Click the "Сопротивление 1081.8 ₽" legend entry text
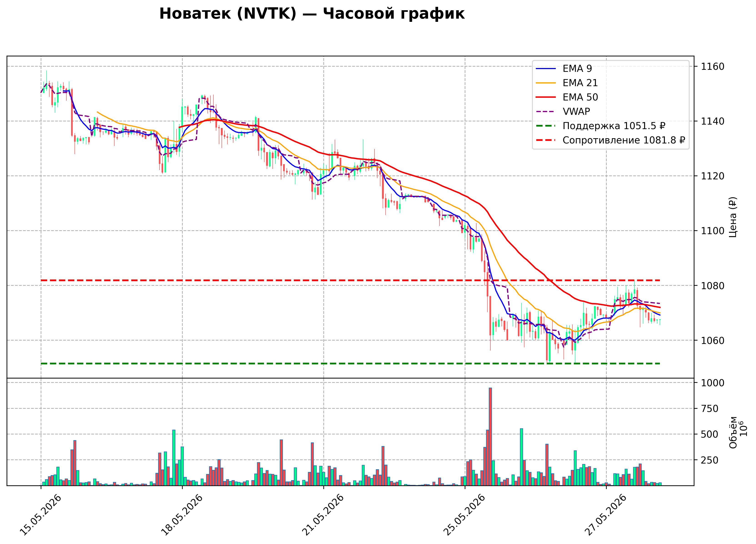 pyautogui.click(x=624, y=140)
